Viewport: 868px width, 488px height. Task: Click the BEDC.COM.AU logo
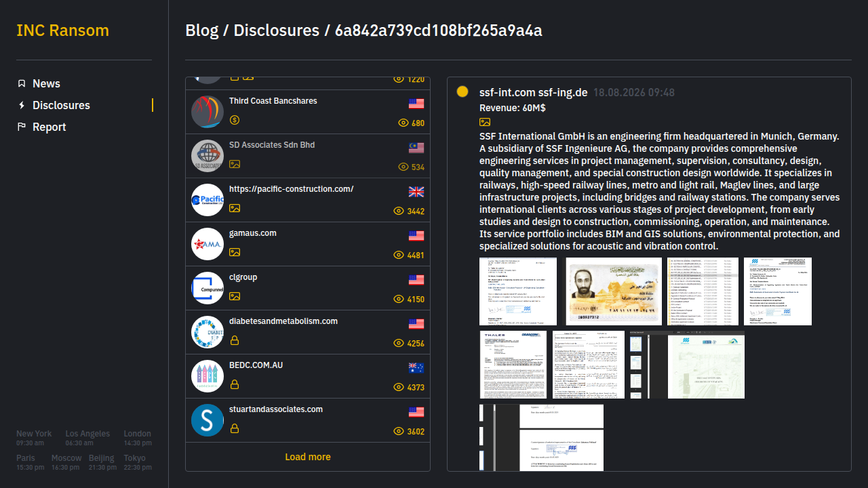(x=208, y=376)
